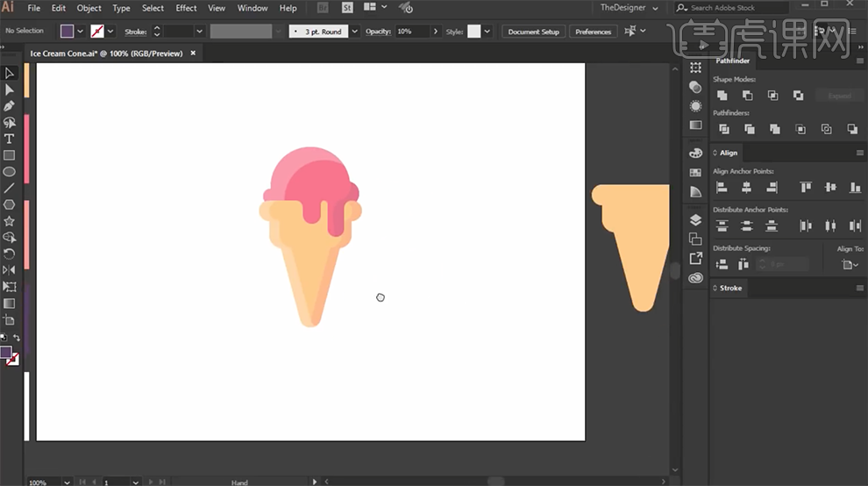Select the Direct Selection tool
This screenshot has height=486, width=868.
[10, 89]
